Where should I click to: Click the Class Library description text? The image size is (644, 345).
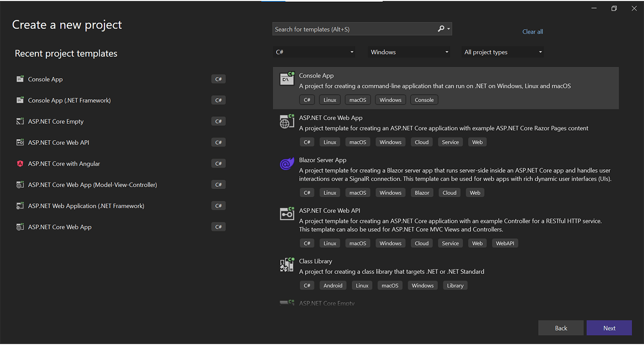392,272
